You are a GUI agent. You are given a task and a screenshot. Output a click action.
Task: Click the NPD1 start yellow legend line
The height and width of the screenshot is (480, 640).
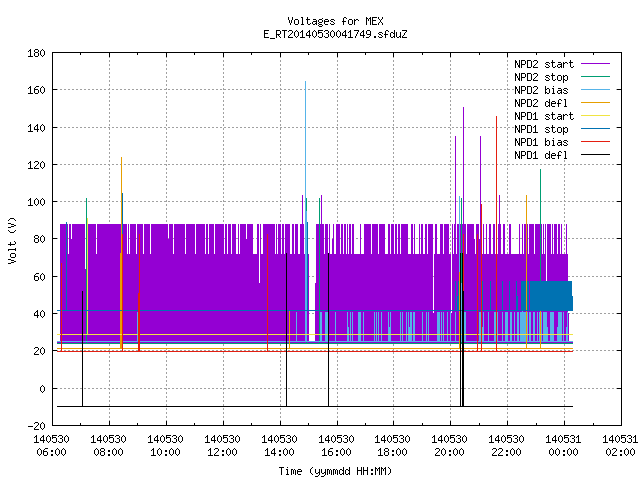coord(595,116)
